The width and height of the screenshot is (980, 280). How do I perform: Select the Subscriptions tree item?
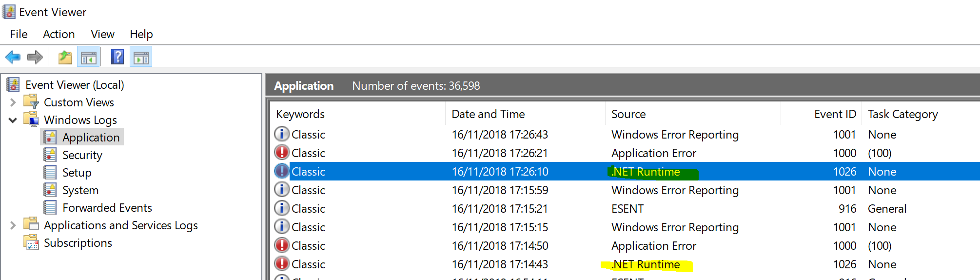point(78,243)
